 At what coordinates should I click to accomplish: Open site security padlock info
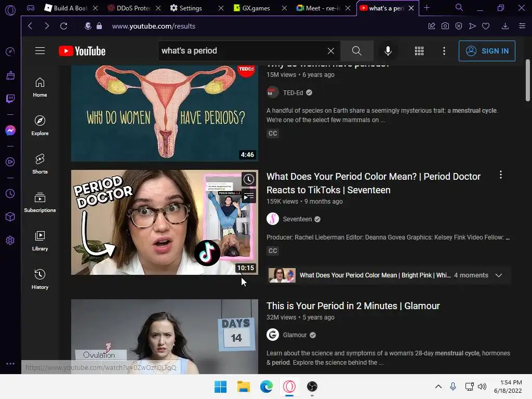point(99,26)
